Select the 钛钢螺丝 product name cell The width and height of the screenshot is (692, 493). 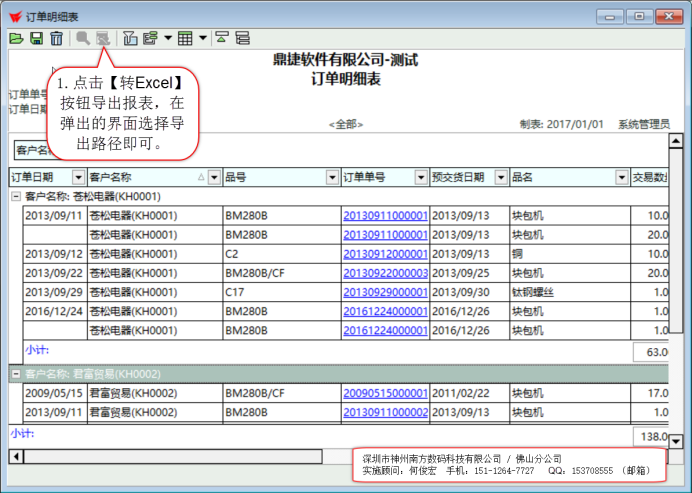point(570,292)
